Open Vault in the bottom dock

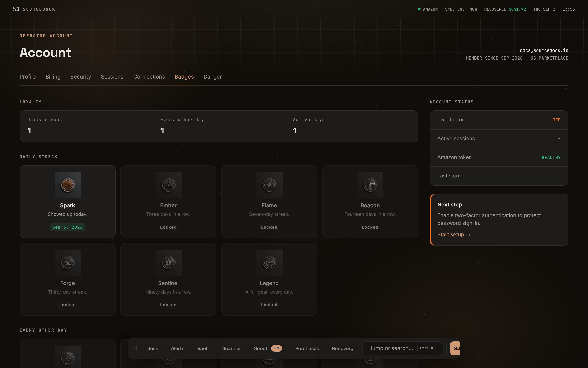coord(203,348)
